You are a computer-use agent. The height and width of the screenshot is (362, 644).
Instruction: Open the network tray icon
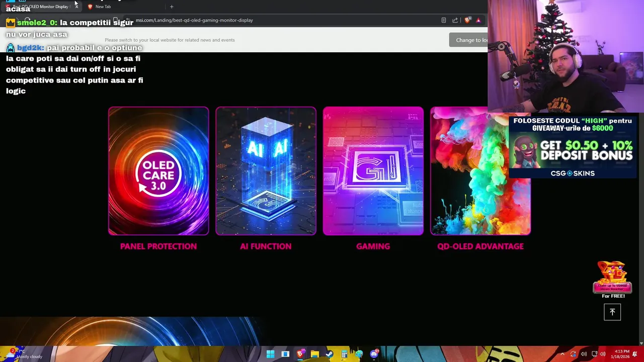594,354
